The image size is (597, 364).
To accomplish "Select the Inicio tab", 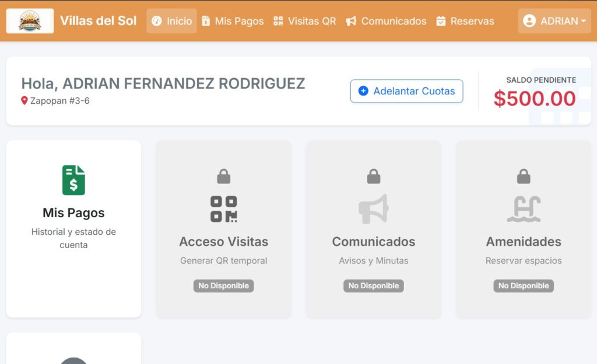I will [171, 21].
